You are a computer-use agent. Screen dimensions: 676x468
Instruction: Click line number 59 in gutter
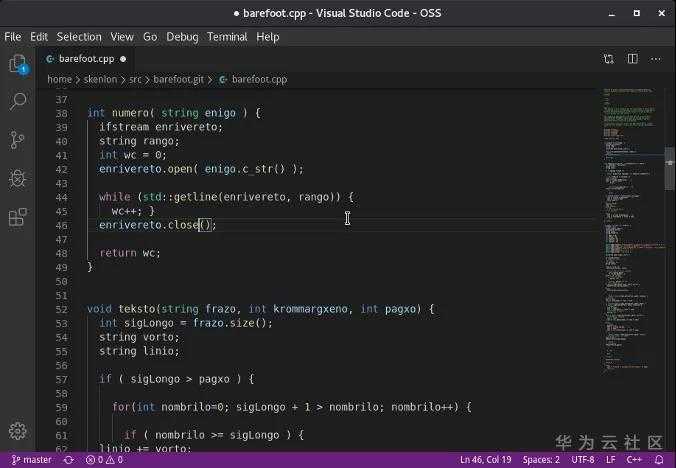[62, 408]
